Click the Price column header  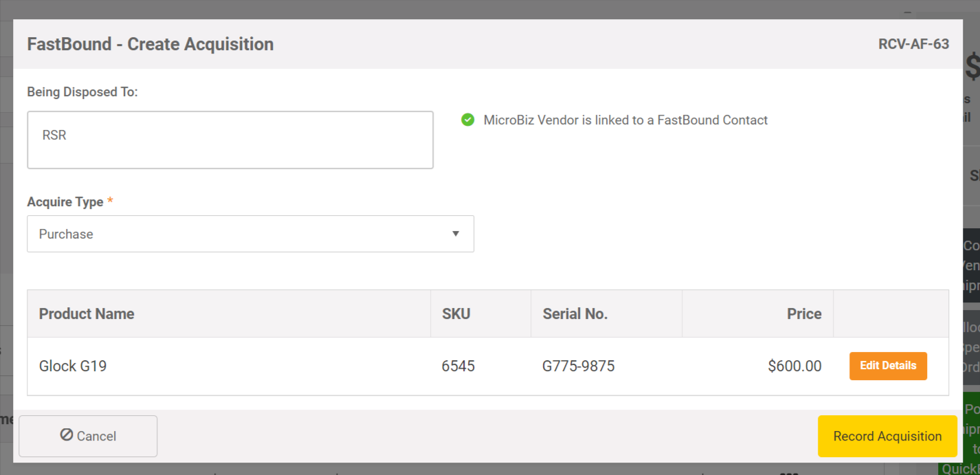[804, 313]
